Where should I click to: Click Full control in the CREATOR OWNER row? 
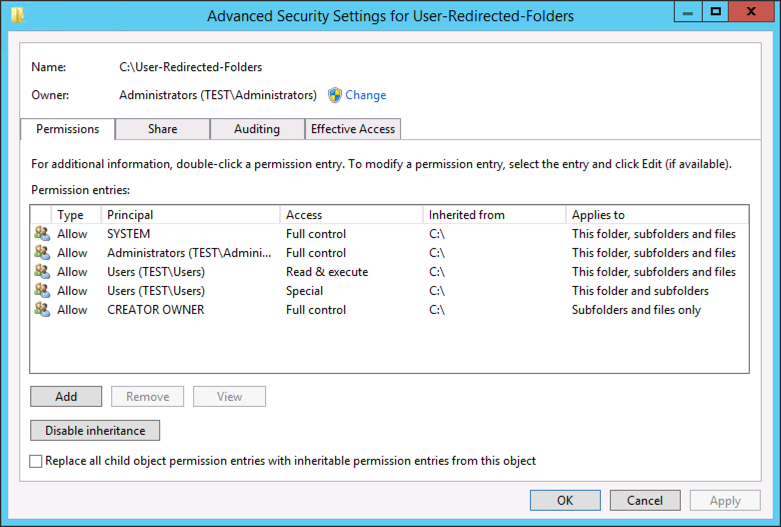316,309
